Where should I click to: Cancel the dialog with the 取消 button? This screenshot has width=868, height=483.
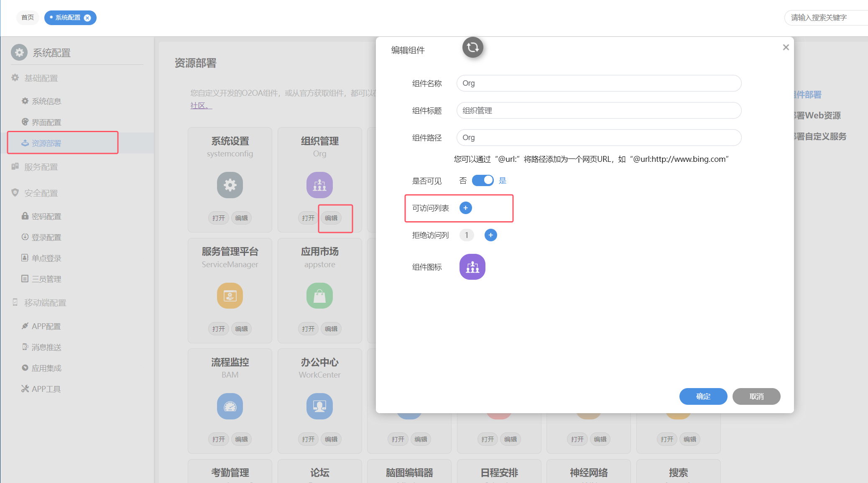756,396
